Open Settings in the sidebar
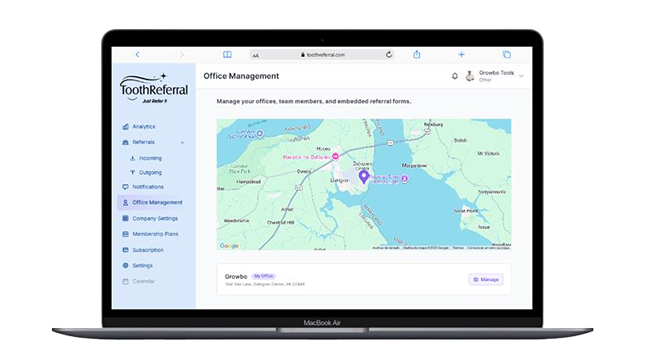The width and height of the screenshot is (649, 363). [x=142, y=266]
